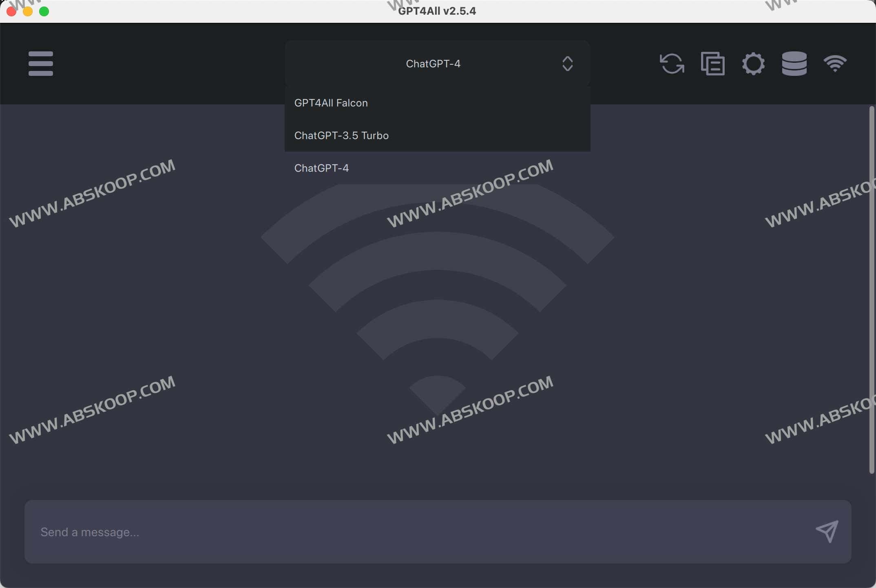Image resolution: width=876 pixels, height=588 pixels.
Task: Click the ChatGPT-4 model selector combo box
Action: click(433, 64)
